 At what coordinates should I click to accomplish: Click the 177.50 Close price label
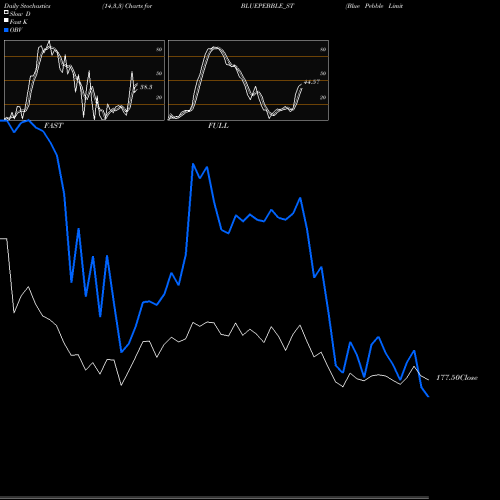[457, 378]
